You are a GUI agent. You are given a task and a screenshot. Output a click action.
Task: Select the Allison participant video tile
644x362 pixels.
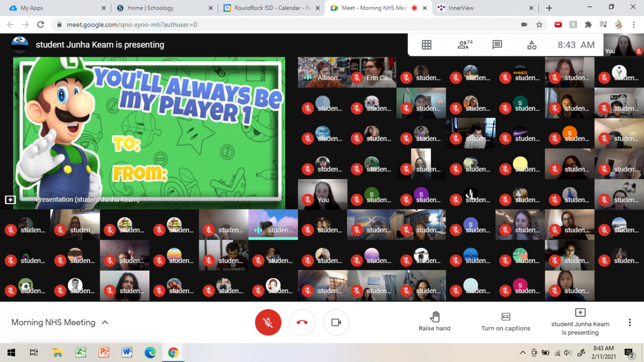click(x=323, y=72)
